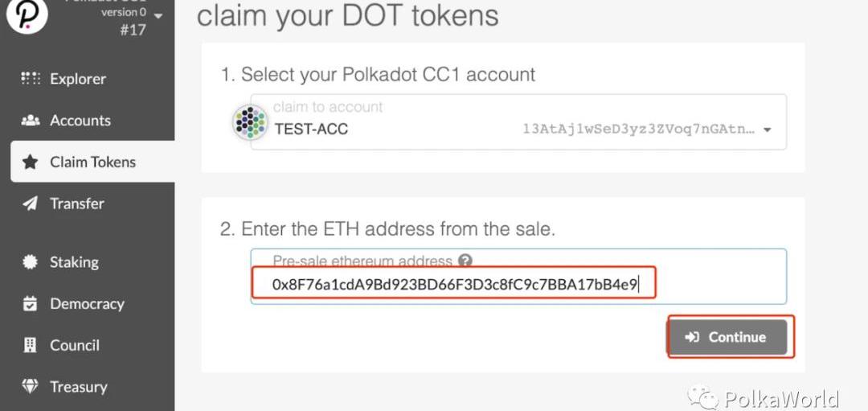The height and width of the screenshot is (411, 868).
Task: Open help tooltip for Pre-sale ethereum address
Action: pos(465,261)
